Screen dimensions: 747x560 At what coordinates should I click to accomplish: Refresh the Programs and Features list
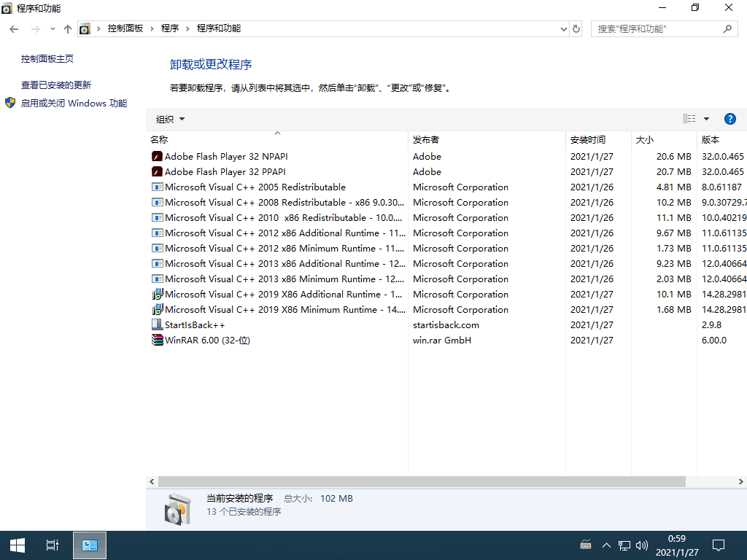[x=576, y=28]
